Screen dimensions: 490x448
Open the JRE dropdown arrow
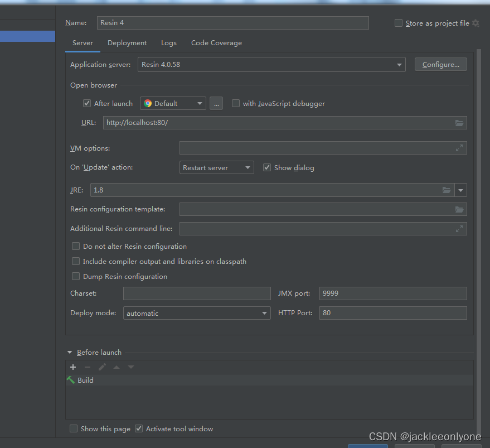pyautogui.click(x=460, y=190)
